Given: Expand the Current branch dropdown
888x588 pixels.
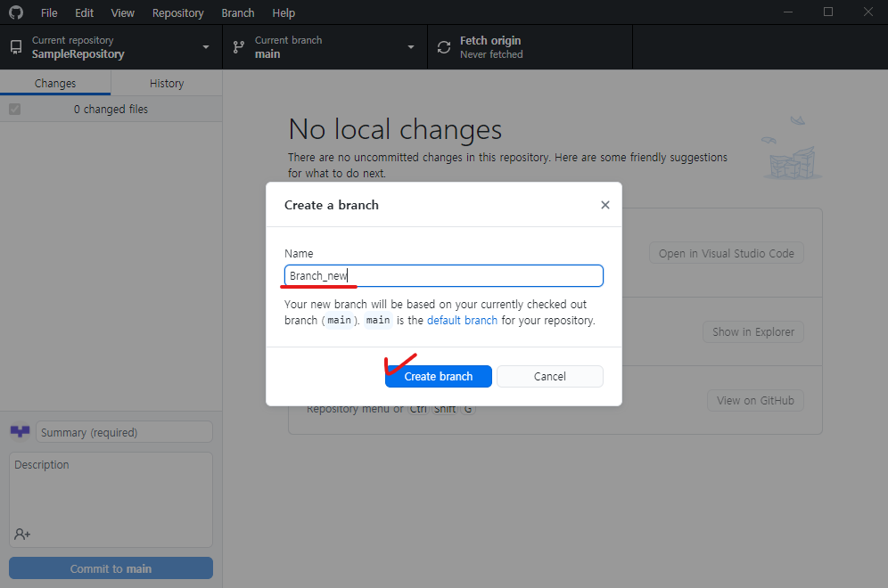Looking at the screenshot, I should [325, 47].
